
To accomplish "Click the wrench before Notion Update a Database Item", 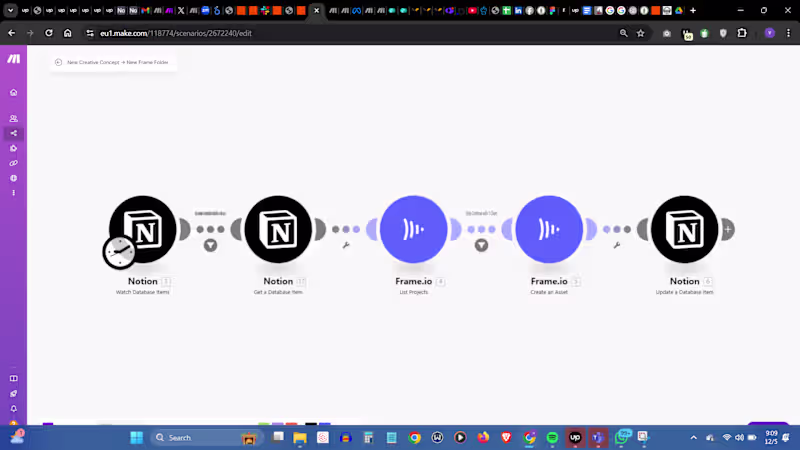I will point(617,245).
